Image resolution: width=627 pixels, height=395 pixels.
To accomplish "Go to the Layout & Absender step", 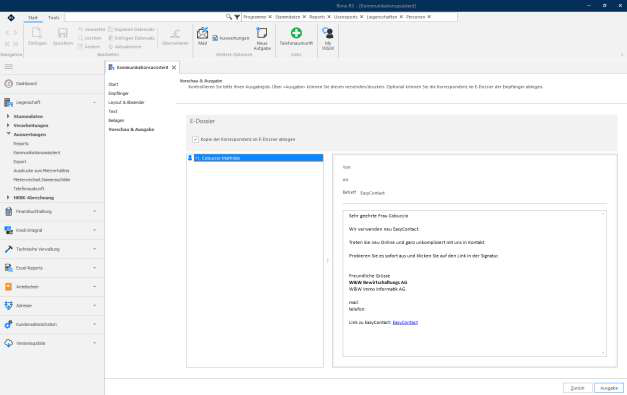I will click(x=126, y=102).
